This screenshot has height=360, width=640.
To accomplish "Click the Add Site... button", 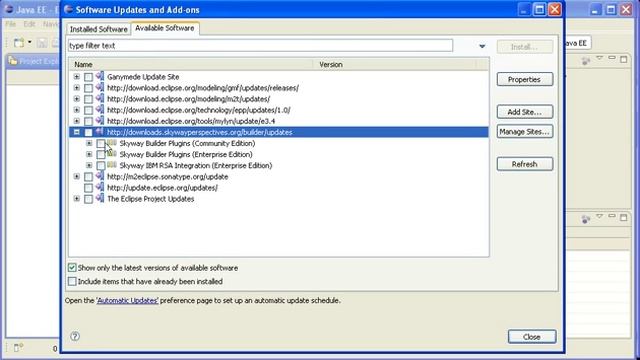I will pyautogui.click(x=524, y=112).
